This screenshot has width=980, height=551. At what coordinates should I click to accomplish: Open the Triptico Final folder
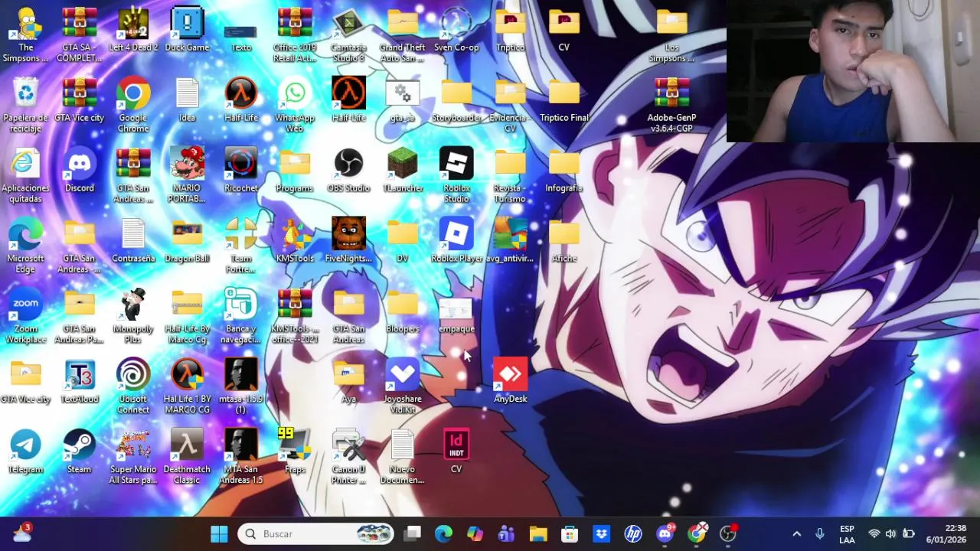[x=564, y=100]
